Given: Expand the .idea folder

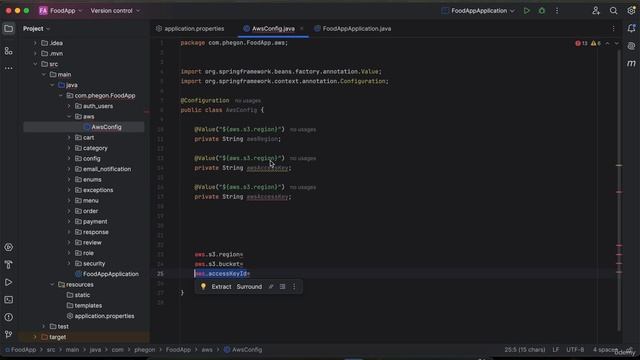Looking at the screenshot, I should [35, 43].
